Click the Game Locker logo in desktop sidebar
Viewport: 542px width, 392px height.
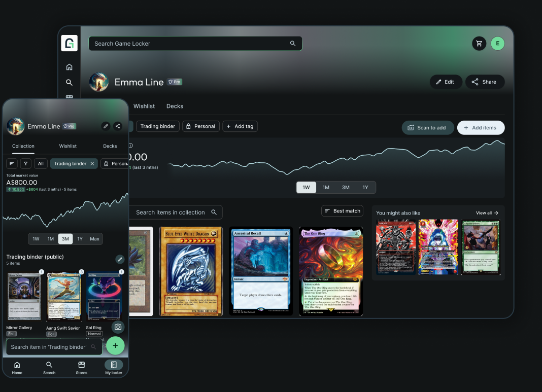point(69,43)
